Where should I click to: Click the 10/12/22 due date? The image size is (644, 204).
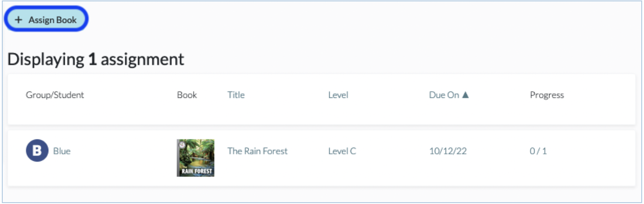point(448,151)
